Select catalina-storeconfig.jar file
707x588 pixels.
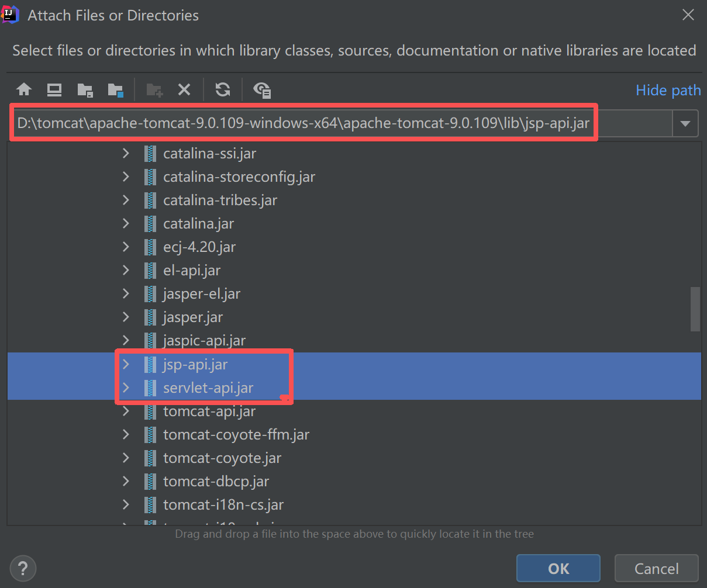[239, 177]
